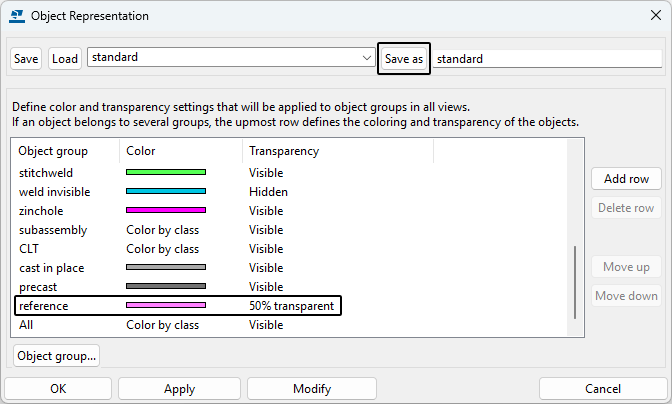672x404 pixels.
Task: Click the Move up button
Action: 627,267
